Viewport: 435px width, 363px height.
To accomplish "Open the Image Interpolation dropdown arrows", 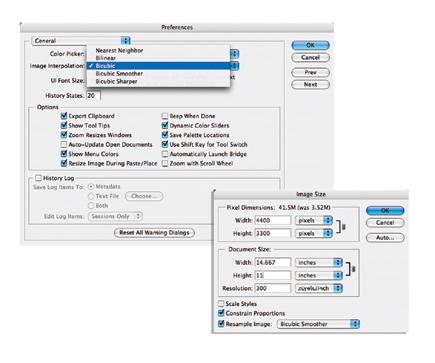I will click(x=235, y=66).
